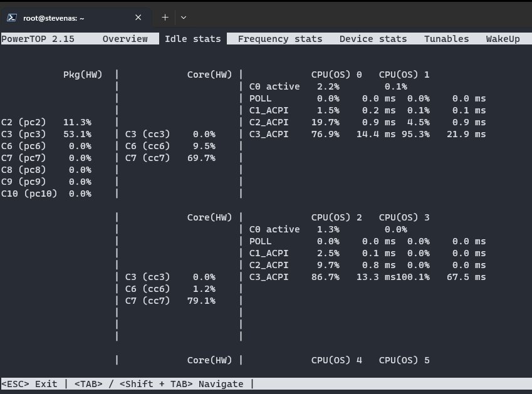Click the 13.3 ms duration value

pyautogui.click(x=376, y=277)
